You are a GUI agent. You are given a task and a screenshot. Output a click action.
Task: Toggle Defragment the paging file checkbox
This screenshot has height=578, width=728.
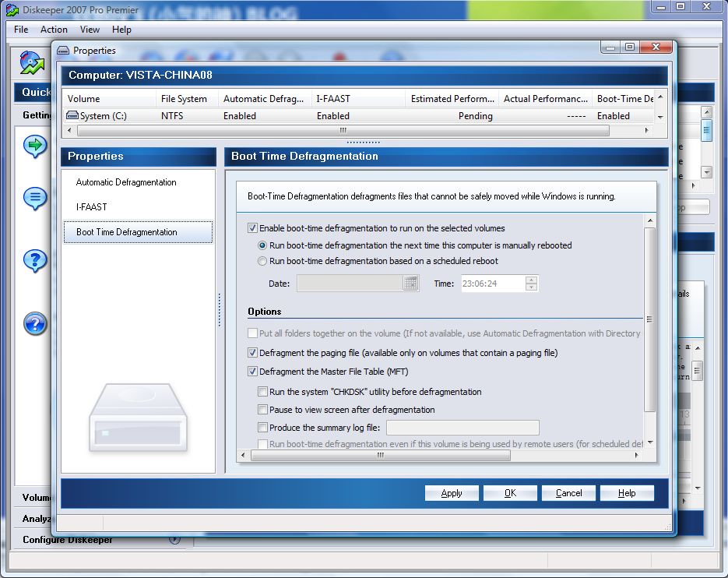pyautogui.click(x=252, y=353)
